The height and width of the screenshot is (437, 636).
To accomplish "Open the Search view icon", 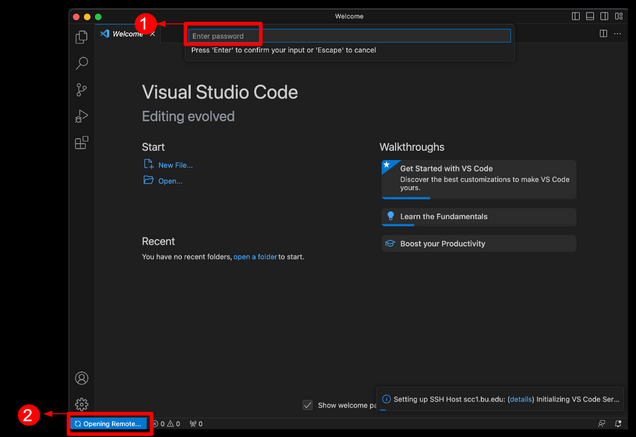I will coord(82,63).
